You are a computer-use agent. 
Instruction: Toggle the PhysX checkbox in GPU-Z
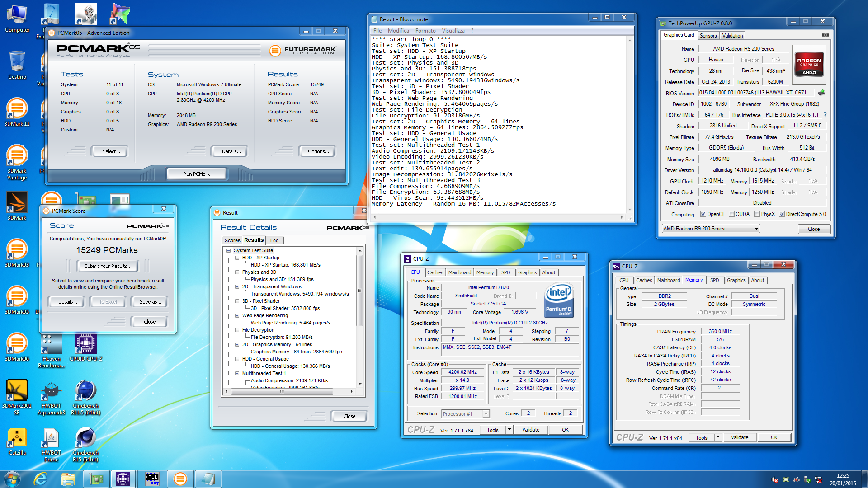[x=757, y=214]
